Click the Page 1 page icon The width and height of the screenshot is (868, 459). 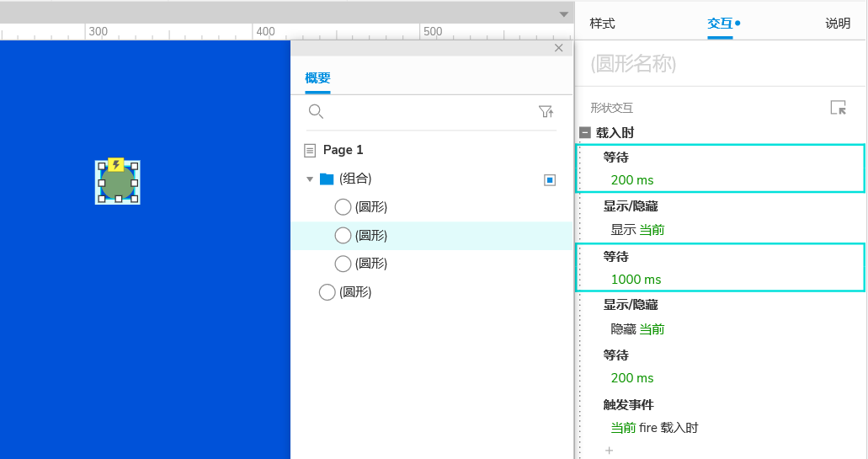click(310, 150)
